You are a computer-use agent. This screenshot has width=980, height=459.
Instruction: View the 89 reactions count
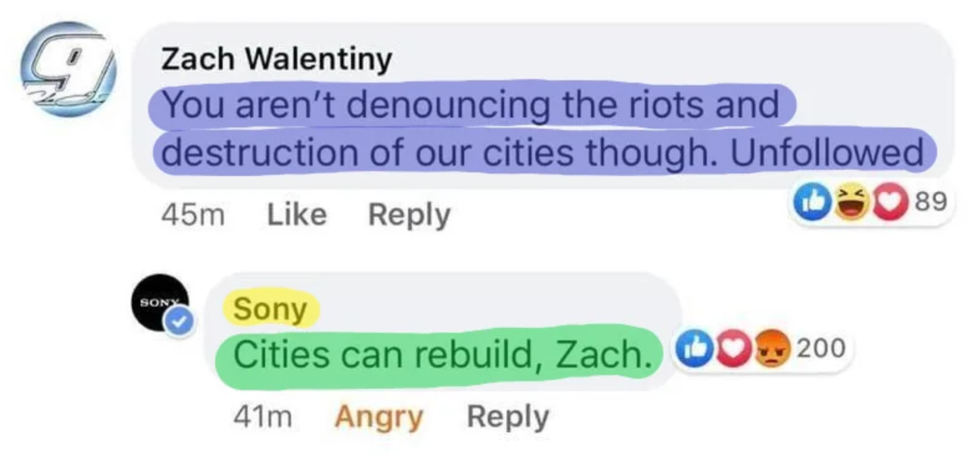point(931,202)
